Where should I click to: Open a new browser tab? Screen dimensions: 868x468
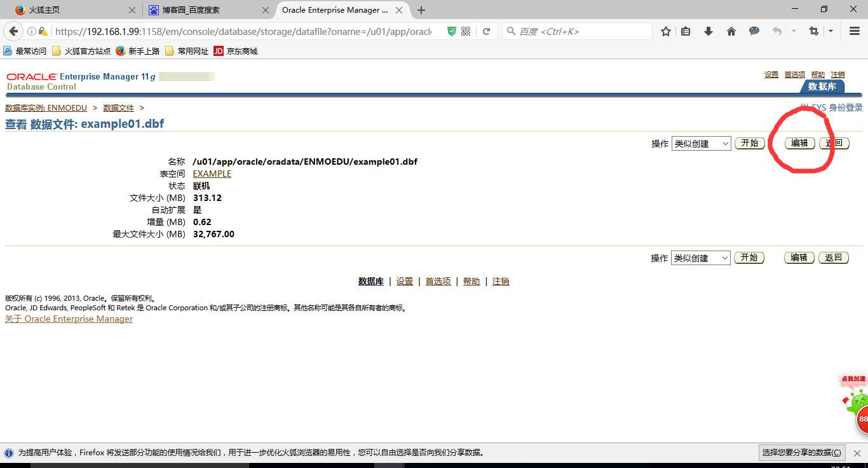click(421, 10)
